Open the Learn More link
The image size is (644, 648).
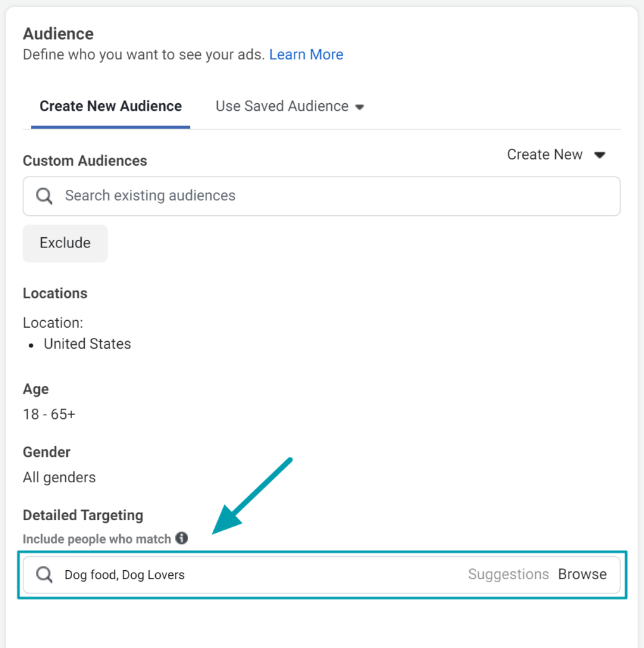point(306,54)
